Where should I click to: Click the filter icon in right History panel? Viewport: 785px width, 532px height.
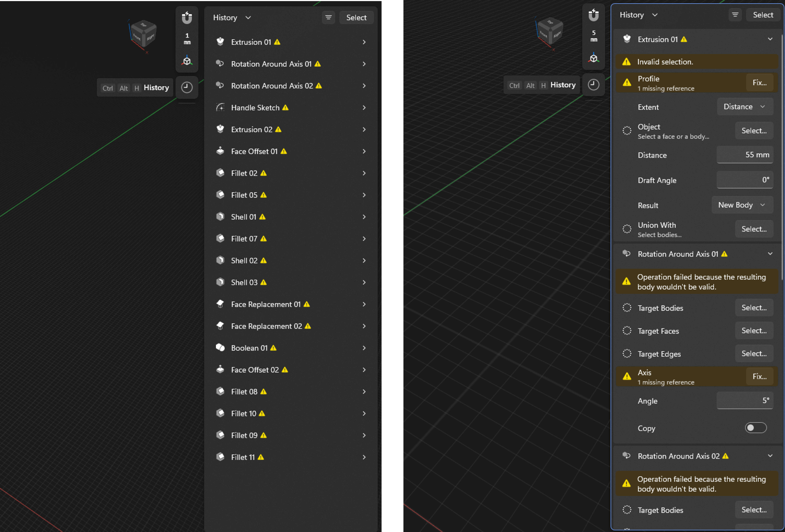pyautogui.click(x=735, y=15)
